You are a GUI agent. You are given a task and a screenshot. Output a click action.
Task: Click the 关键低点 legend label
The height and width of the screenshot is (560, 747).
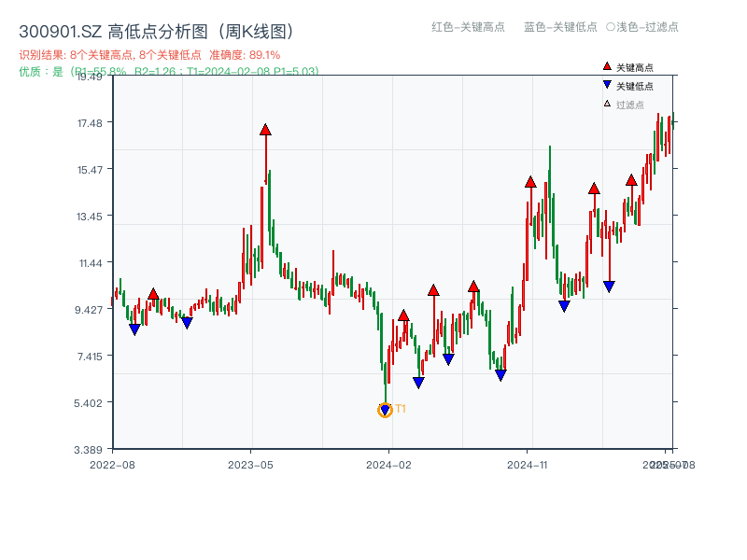point(635,86)
